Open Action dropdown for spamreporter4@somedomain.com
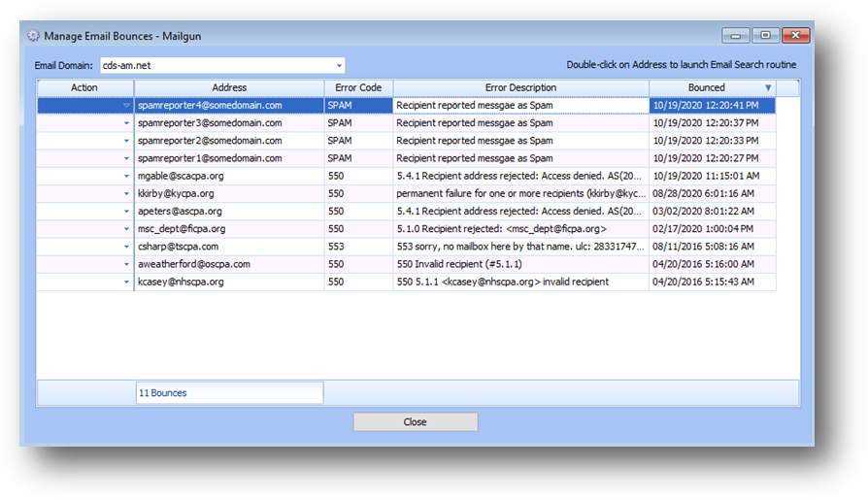Viewport: 868px width, 500px height. pos(127,105)
